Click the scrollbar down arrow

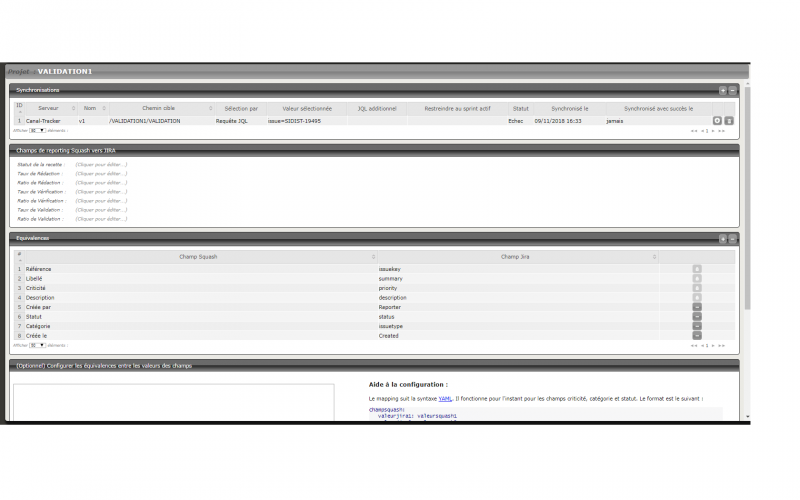point(747,417)
